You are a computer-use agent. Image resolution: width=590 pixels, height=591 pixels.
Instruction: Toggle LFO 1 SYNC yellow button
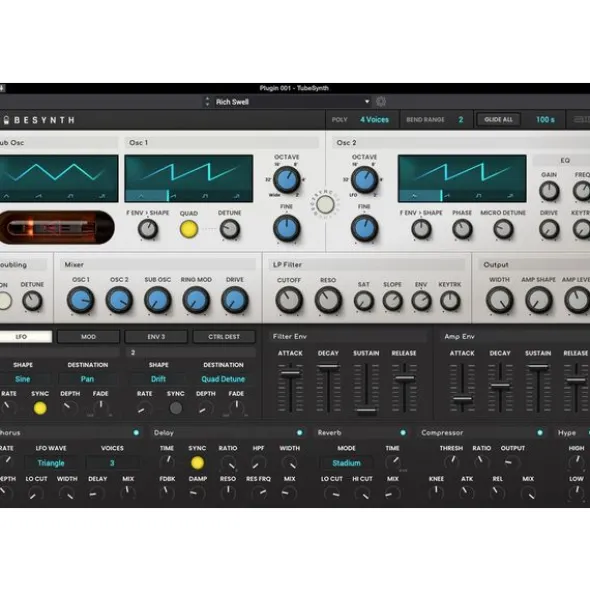40,408
